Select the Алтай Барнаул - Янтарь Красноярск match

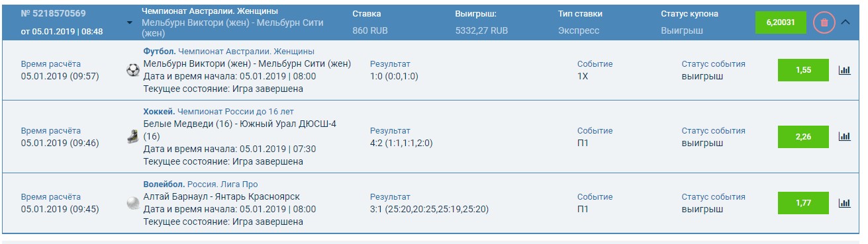[x=222, y=197]
